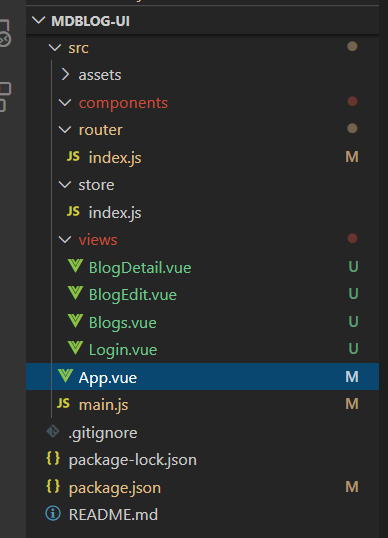Select the src folder label
Image resolution: width=388 pixels, height=538 pixels.
(x=79, y=48)
